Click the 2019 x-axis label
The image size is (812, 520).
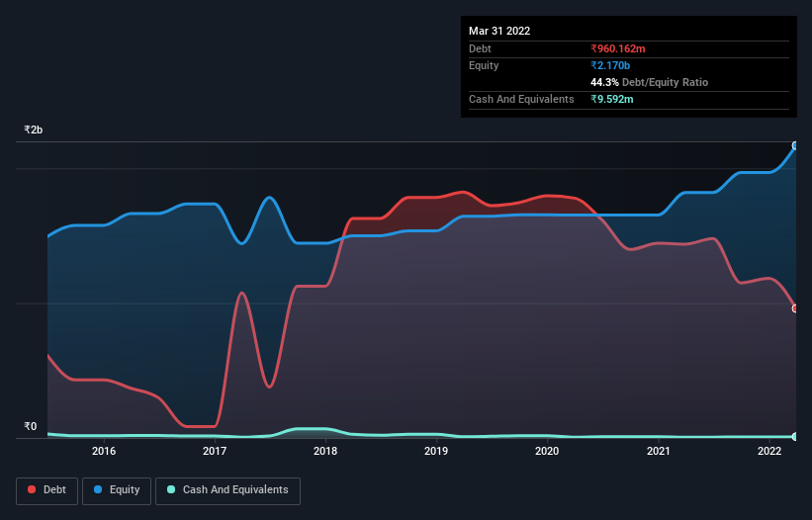pos(436,451)
